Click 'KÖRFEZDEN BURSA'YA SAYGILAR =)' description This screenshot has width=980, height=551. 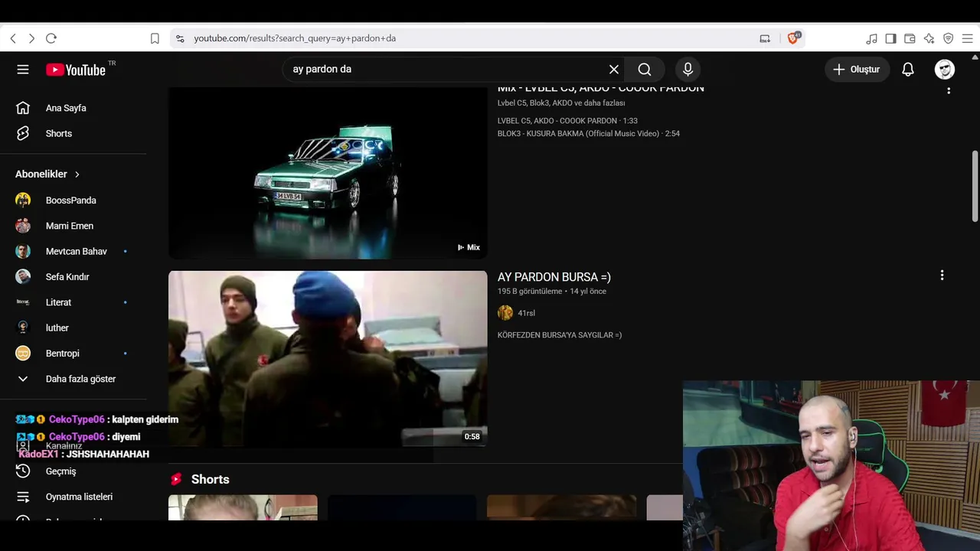[560, 335]
